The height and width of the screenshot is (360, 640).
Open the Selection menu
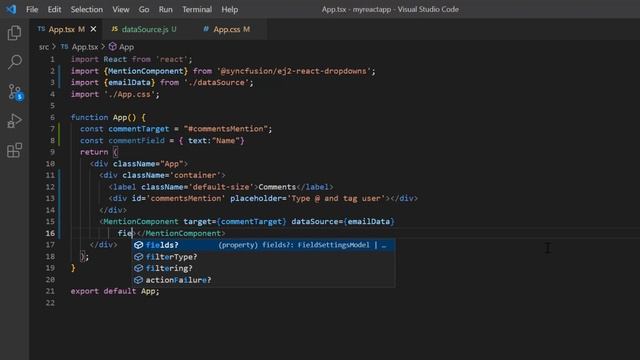(x=87, y=9)
